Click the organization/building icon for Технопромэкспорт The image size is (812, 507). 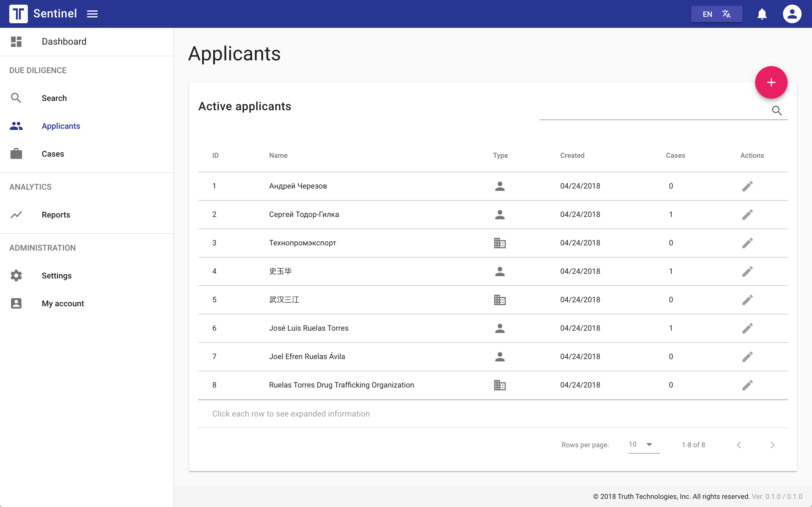(499, 242)
